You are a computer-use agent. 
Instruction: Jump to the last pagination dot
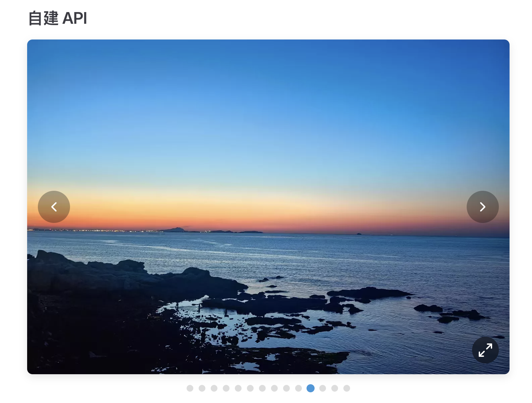click(347, 388)
